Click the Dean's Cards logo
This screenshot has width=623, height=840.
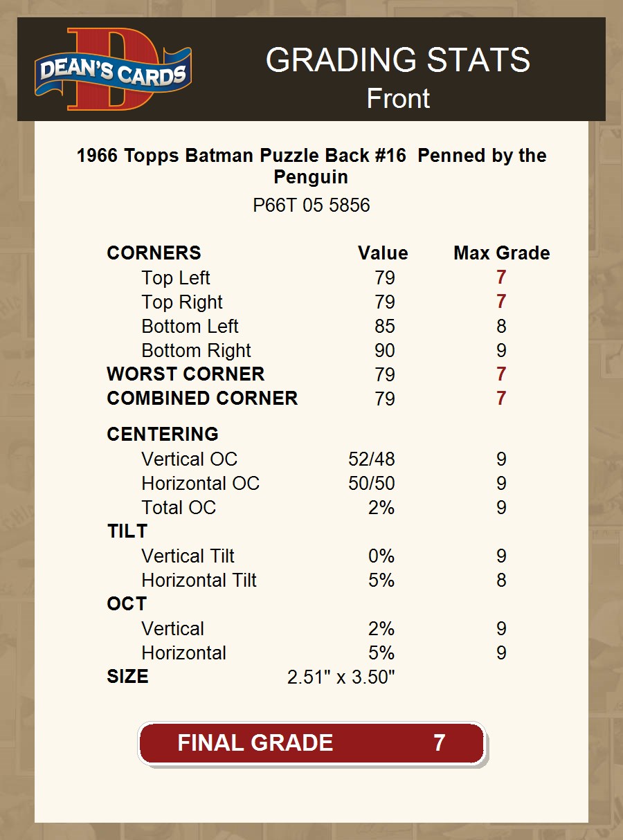click(x=113, y=70)
